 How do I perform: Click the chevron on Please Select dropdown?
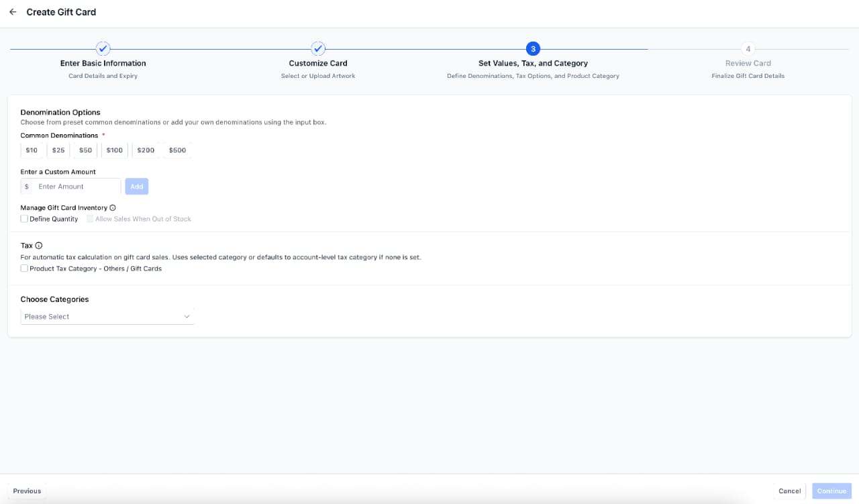coord(187,317)
